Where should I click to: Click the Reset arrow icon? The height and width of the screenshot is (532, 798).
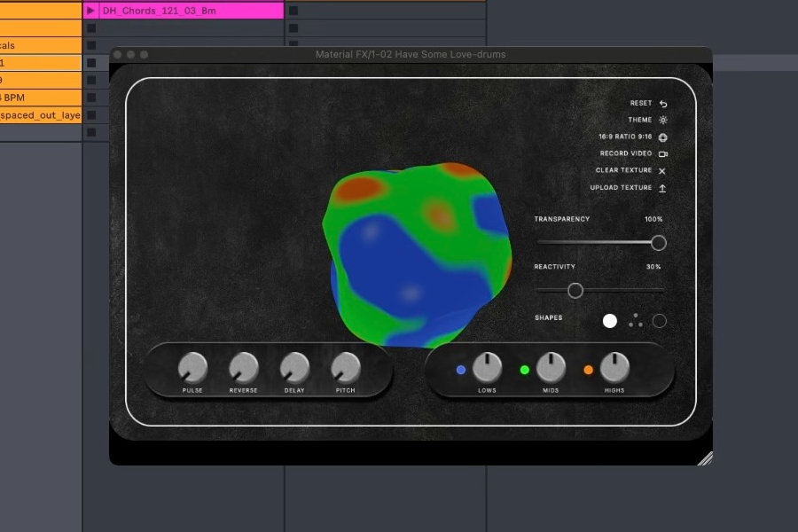coord(663,104)
